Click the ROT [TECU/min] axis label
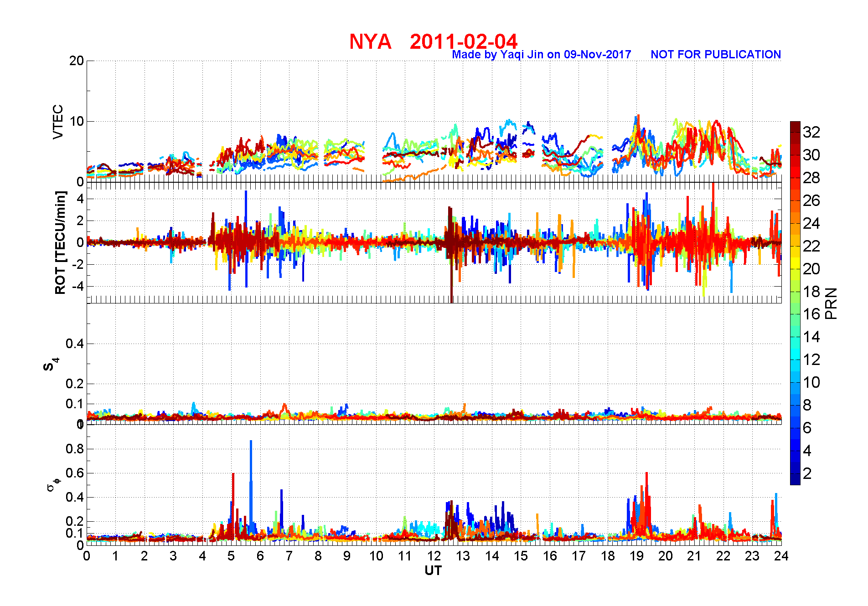 point(60,242)
